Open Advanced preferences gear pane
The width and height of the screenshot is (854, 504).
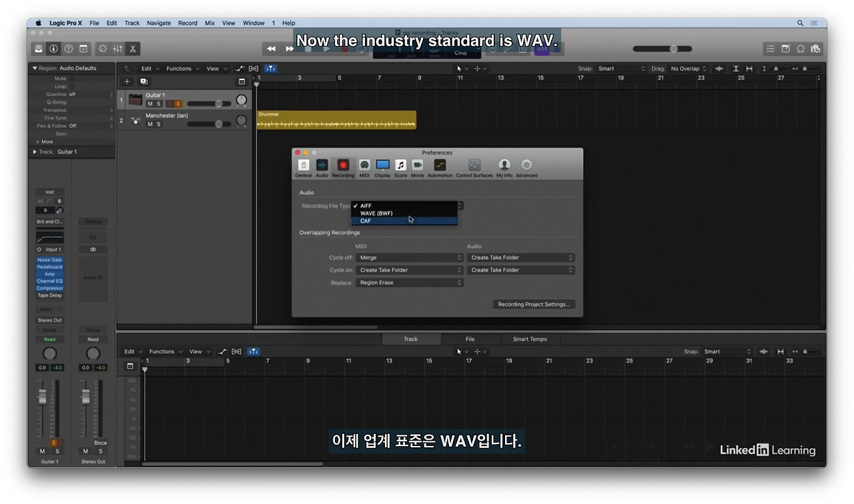pos(526,168)
